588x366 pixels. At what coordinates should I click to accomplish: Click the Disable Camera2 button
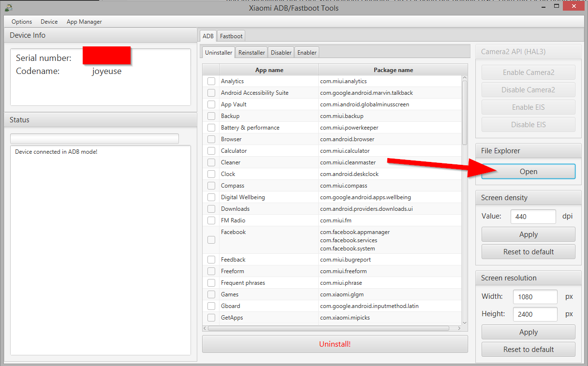(529, 90)
